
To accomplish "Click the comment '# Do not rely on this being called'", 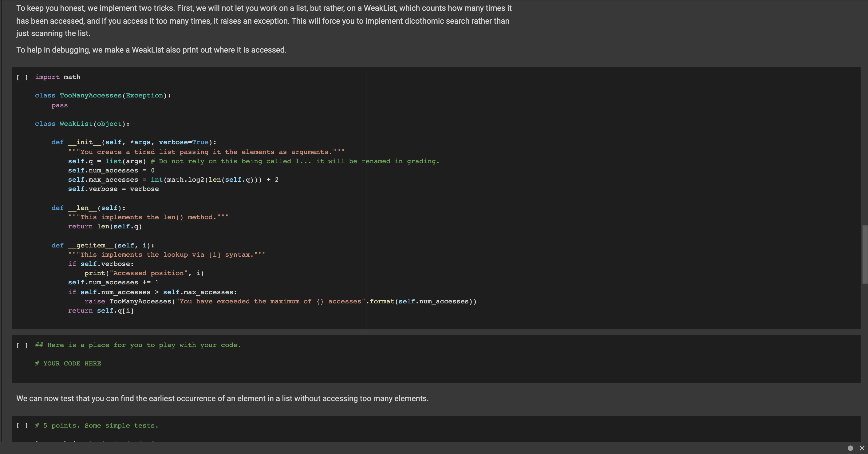I will click(x=295, y=161).
